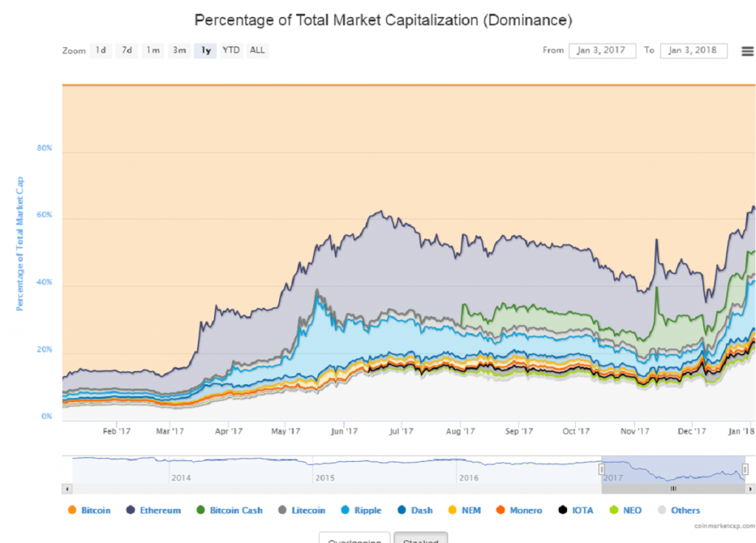Image resolution: width=756 pixels, height=543 pixels.
Task: Click the orange Bitcoin legend dot
Action: coord(72,510)
